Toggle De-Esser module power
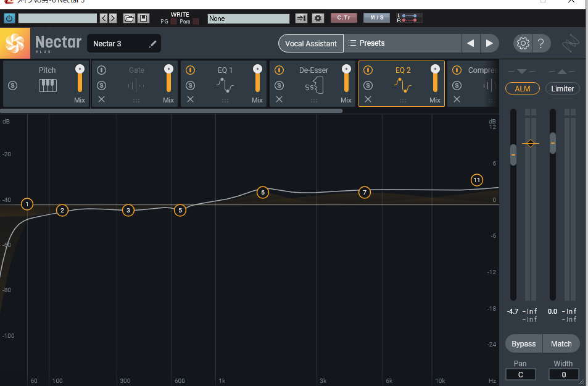Viewport: 588px width, 386px height. pyautogui.click(x=280, y=70)
